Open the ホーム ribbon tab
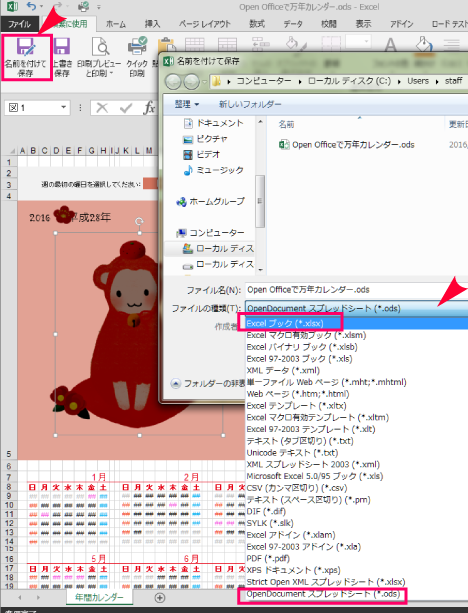This screenshot has height=613, width=468. click(116, 24)
